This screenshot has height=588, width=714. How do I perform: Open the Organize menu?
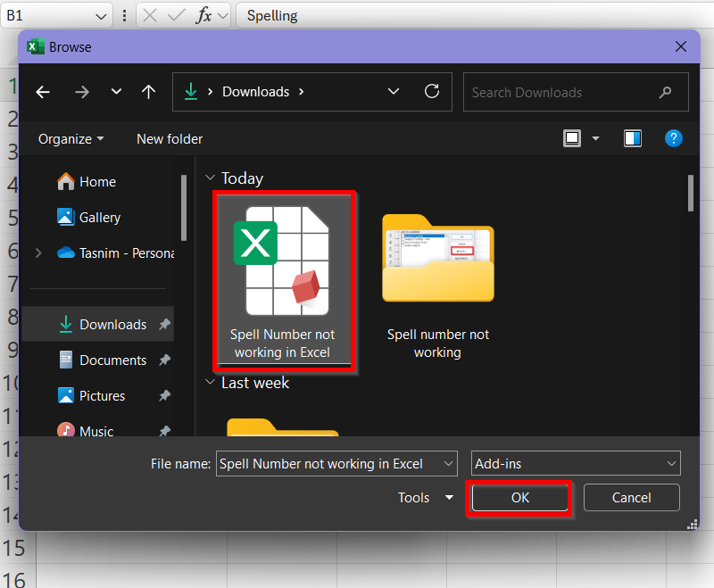pos(71,139)
